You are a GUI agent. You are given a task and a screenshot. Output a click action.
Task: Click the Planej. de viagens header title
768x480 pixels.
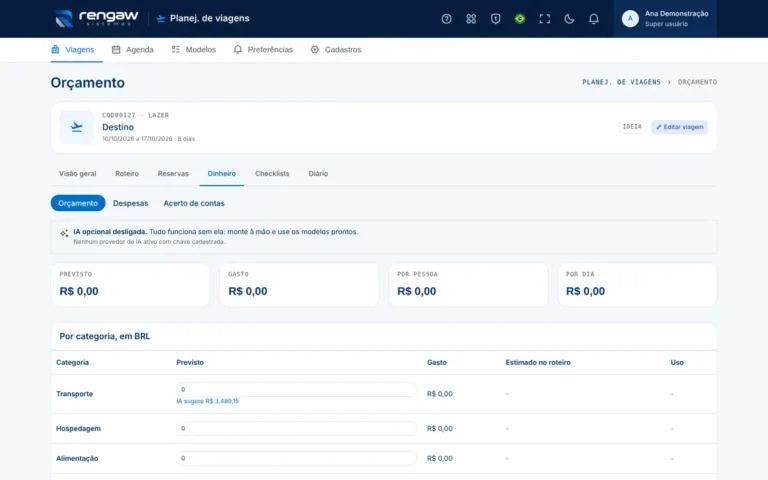pyautogui.click(x=210, y=19)
